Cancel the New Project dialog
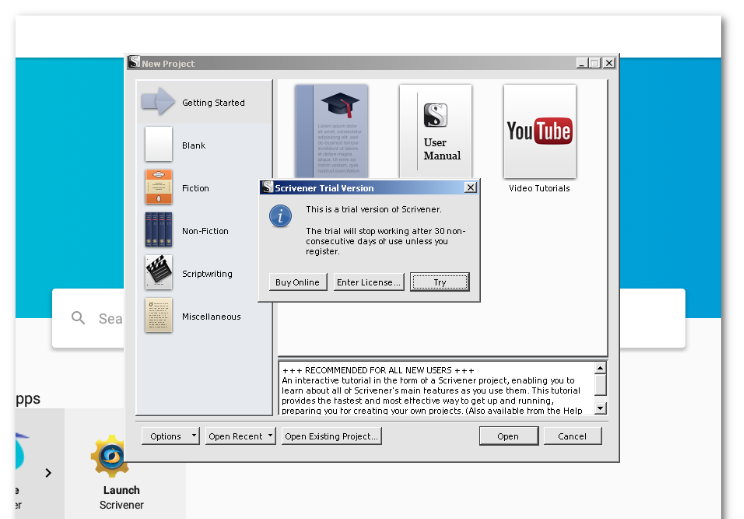The image size is (744, 519). [x=572, y=436]
